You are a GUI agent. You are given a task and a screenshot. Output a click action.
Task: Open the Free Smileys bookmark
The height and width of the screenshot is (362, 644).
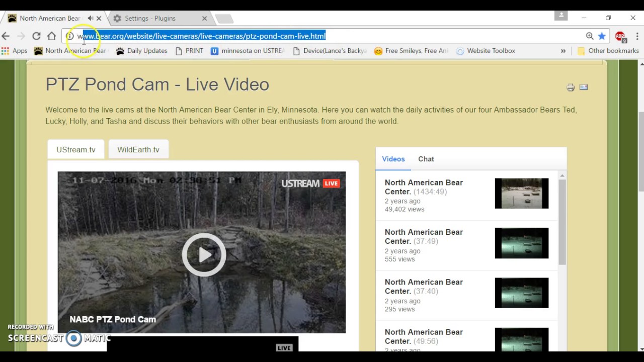[411, 51]
